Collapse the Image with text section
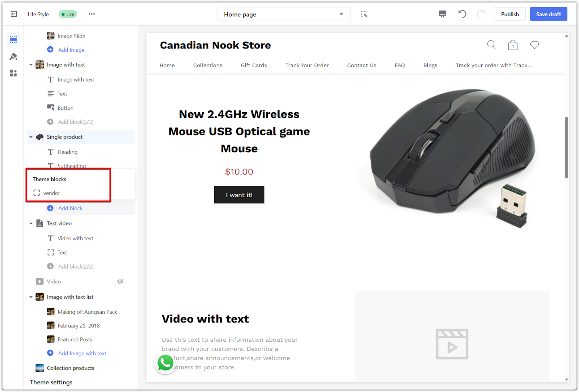The width and height of the screenshot is (579, 392). tap(31, 65)
